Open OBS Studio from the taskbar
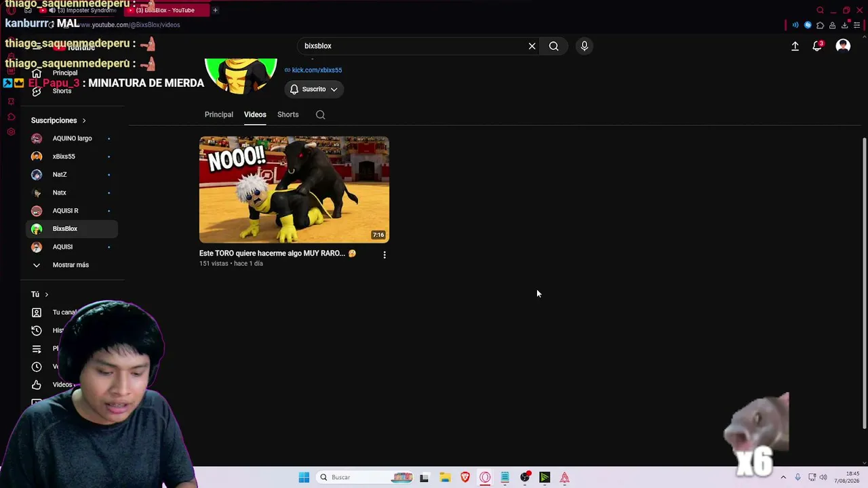 pos(525,477)
